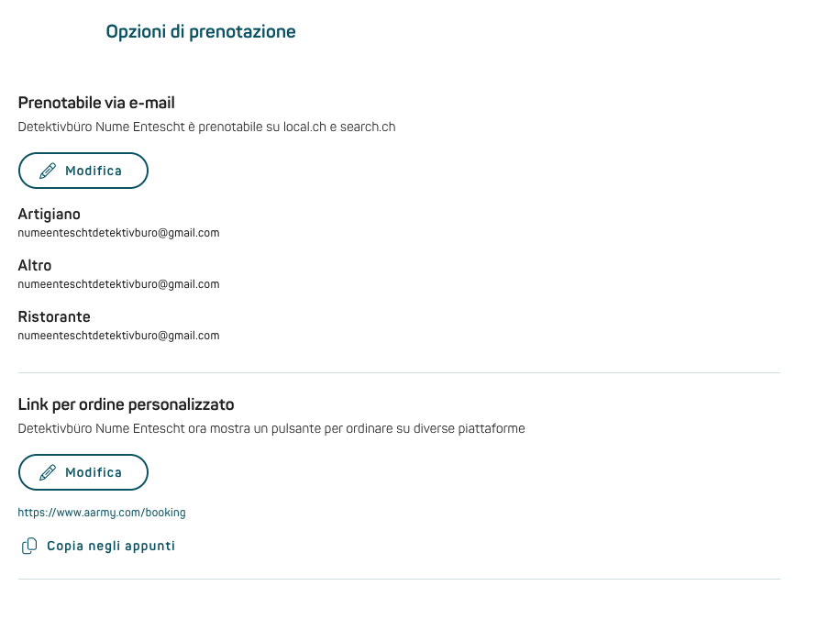Click the word Modifica in the second edit button
The width and height of the screenshot is (840, 619).
pyautogui.click(x=94, y=472)
